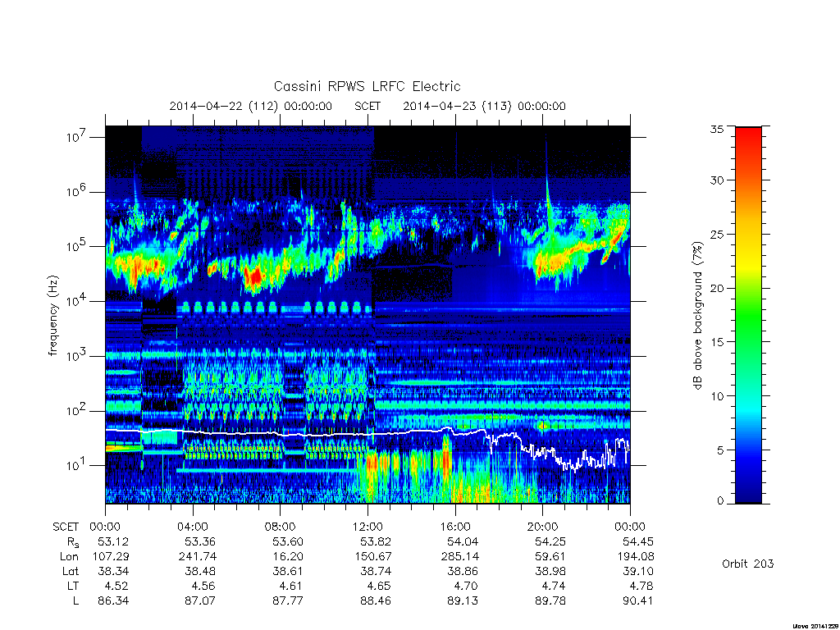Click the L value 90.41
The height and width of the screenshot is (630, 840).
coord(638,600)
